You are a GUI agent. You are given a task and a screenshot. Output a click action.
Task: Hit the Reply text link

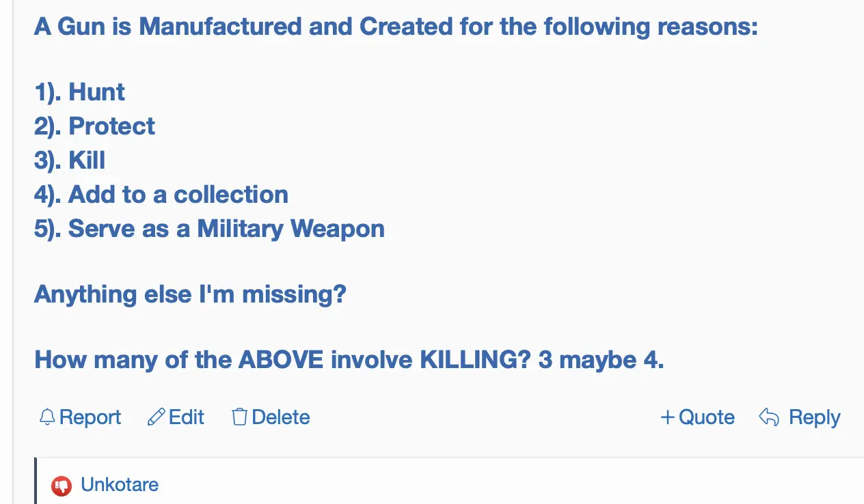[x=814, y=417]
